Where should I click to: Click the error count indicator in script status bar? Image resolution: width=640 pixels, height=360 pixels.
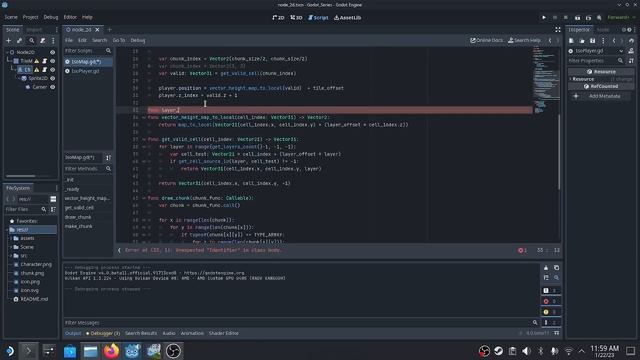click(522, 250)
